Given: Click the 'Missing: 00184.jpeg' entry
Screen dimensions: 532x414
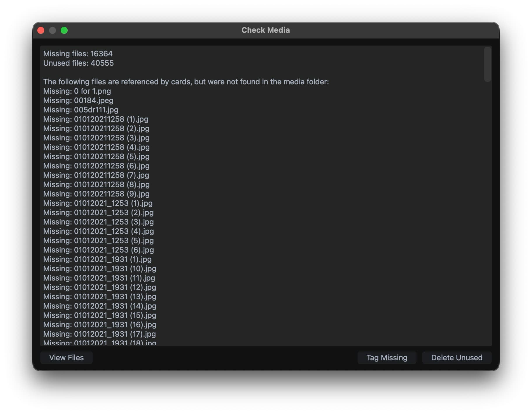Looking at the screenshot, I should 78,100.
